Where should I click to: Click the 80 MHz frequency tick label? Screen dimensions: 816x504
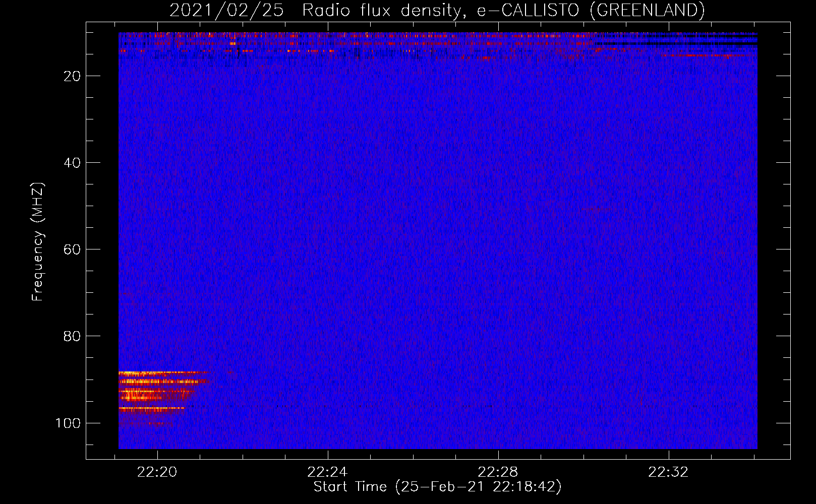click(72, 336)
